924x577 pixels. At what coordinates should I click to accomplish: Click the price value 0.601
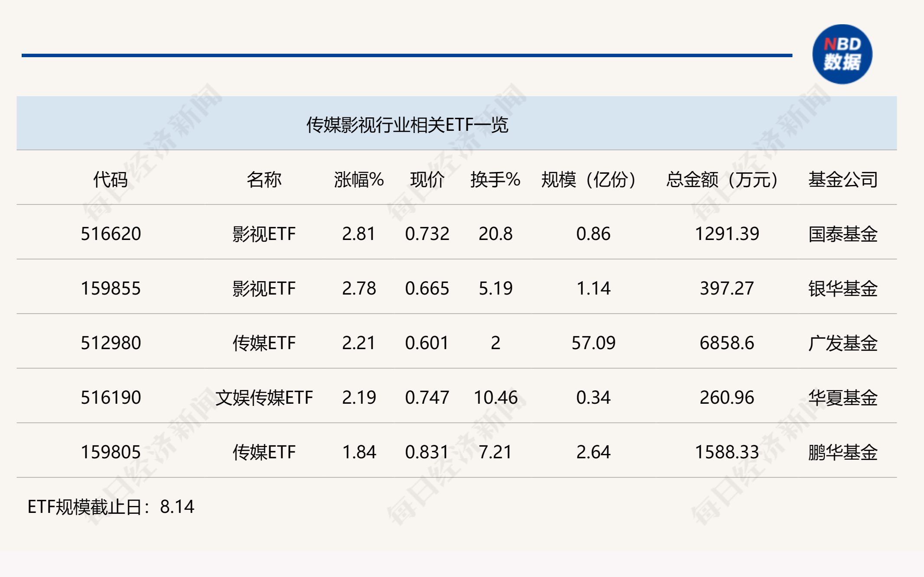coord(427,343)
